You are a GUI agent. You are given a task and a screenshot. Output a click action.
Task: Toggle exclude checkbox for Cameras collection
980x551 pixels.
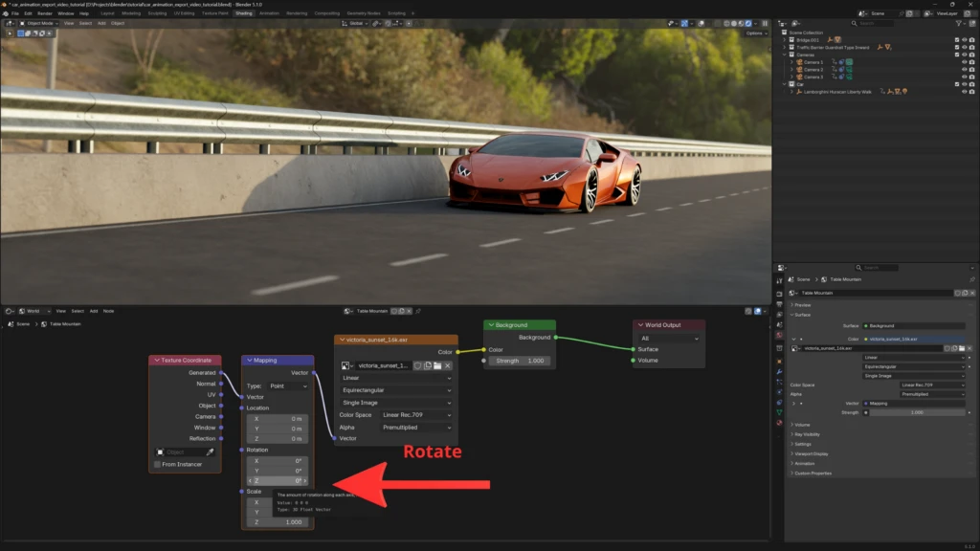[x=957, y=55]
